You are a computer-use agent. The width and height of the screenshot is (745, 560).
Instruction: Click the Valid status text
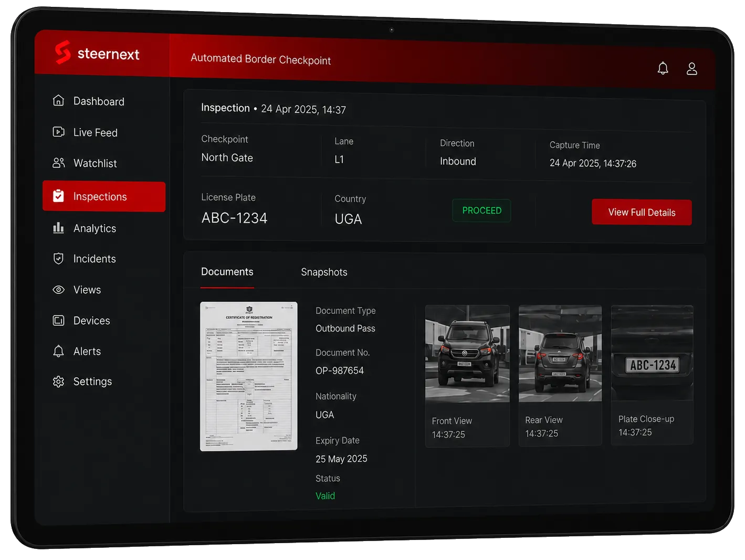pos(325,496)
